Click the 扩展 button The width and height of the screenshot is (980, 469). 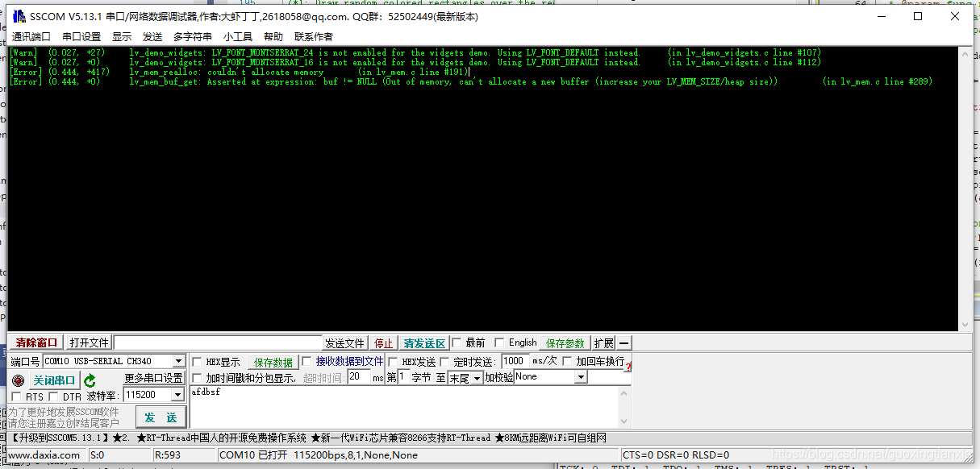tap(603, 343)
